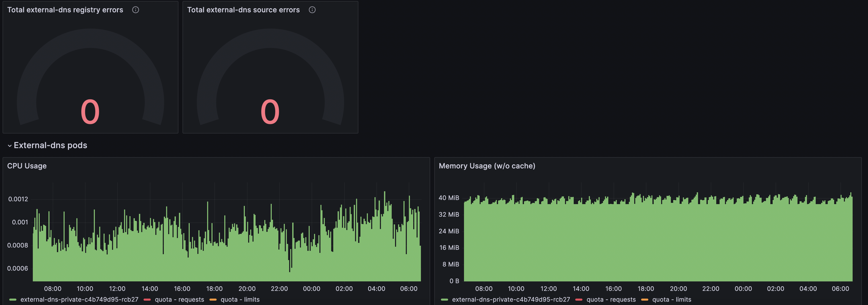Click red quota requests swatch in Memory legend
Viewport: 868px width, 305px height.
[579, 300]
